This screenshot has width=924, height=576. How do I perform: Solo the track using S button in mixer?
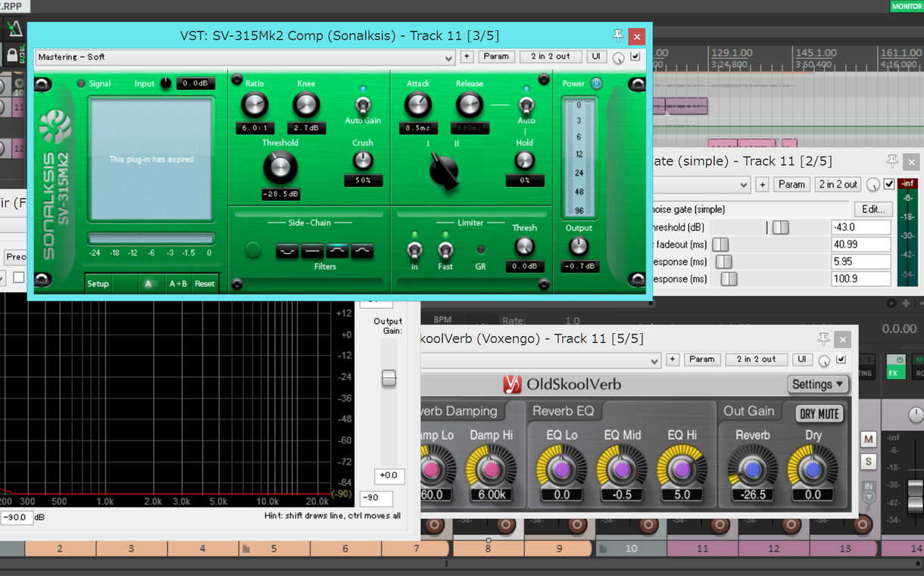[868, 462]
